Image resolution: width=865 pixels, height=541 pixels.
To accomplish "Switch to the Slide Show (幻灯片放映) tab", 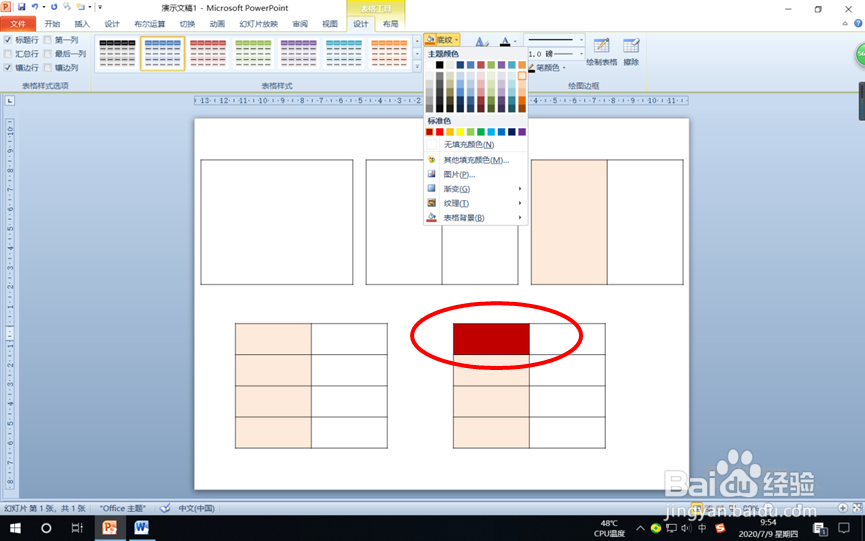I will tap(259, 24).
